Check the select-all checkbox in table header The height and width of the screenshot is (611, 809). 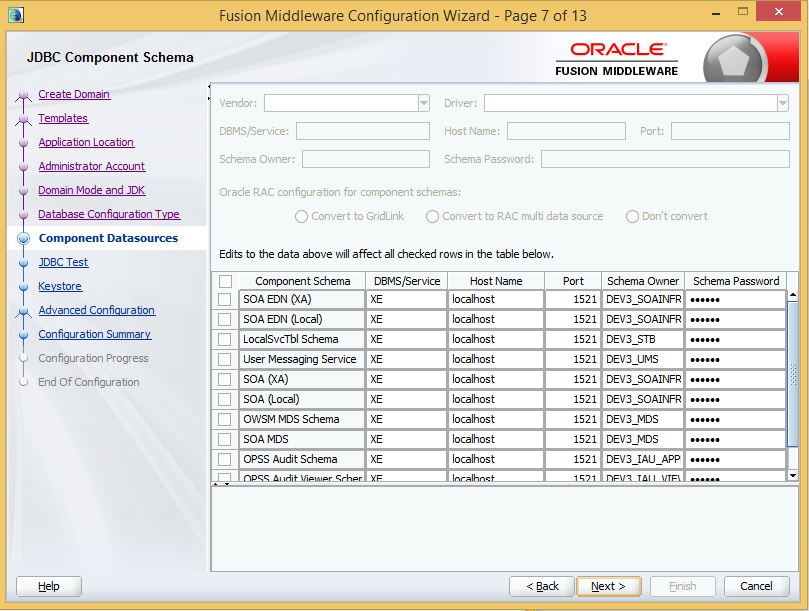[225, 281]
